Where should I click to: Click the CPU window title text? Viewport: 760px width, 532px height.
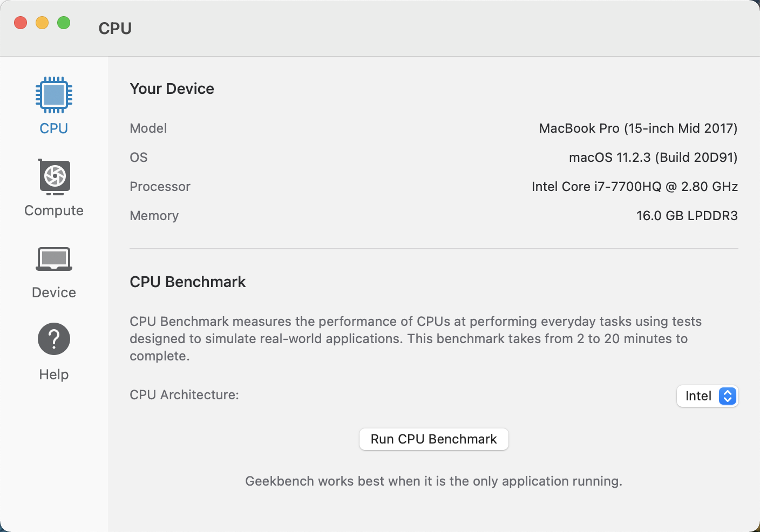115,28
